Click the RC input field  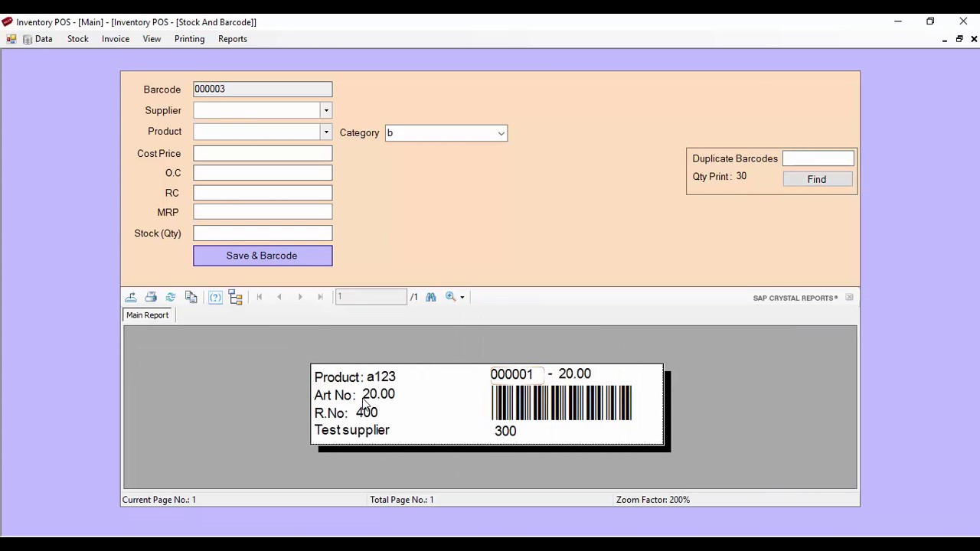point(263,193)
